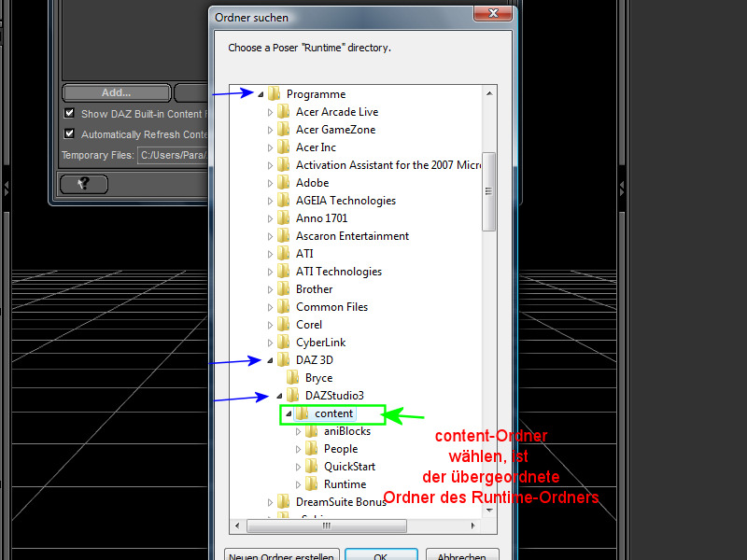Image resolution: width=747 pixels, height=560 pixels.
Task: Click the Programme folder icon
Action: [274, 94]
